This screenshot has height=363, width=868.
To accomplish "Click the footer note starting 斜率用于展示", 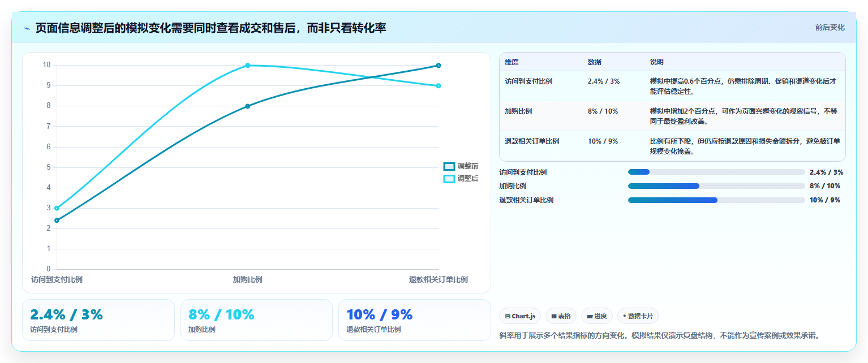I will tap(659, 335).
